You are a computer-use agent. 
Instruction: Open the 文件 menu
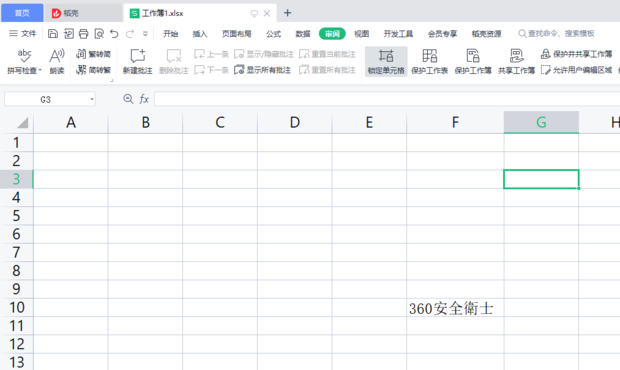[x=23, y=34]
